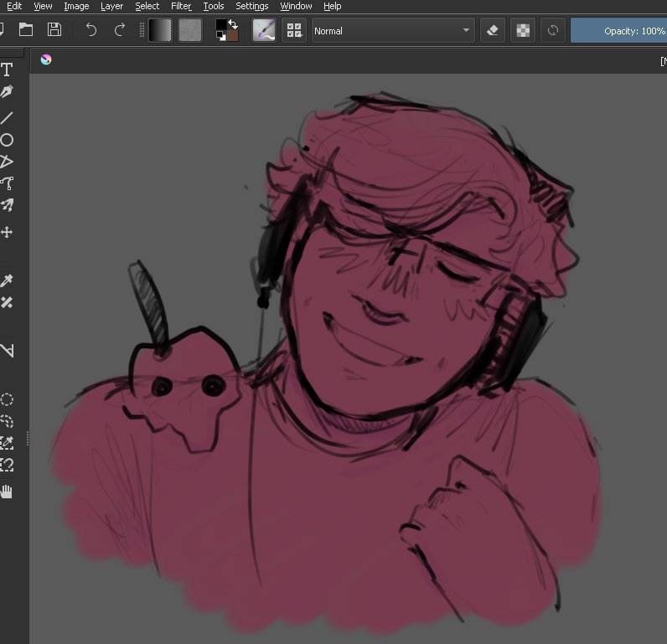Image resolution: width=667 pixels, height=644 pixels.
Task: Pick the Ellipse shape tool
Action: [x=7, y=140]
